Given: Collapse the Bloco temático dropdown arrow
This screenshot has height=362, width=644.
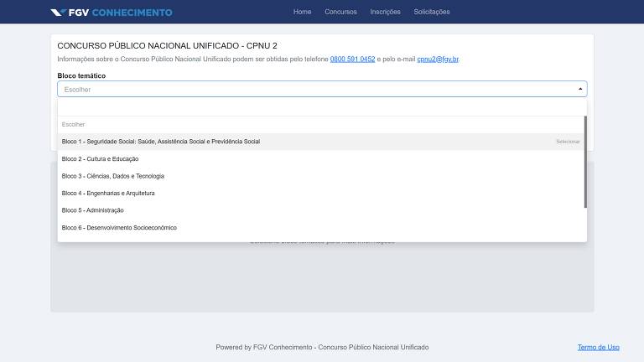Looking at the screenshot, I should point(580,89).
